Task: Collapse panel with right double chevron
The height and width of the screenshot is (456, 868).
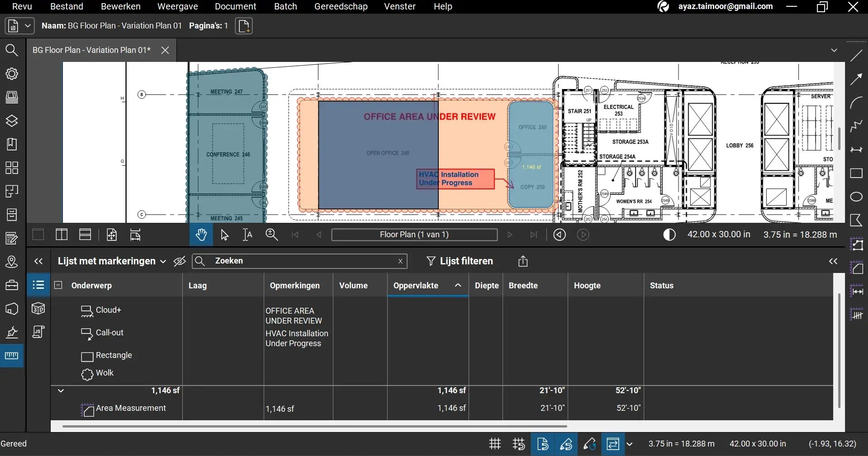Action: pyautogui.click(x=833, y=261)
